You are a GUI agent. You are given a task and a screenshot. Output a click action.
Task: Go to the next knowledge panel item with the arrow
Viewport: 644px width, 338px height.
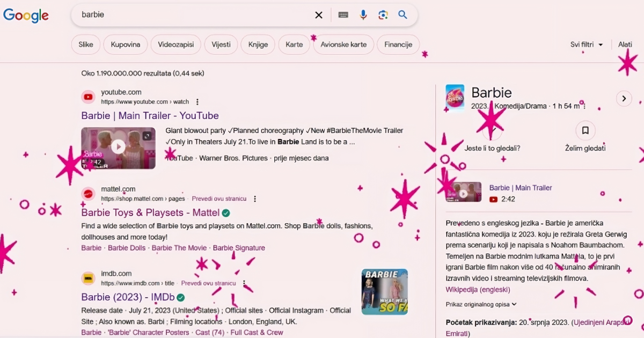pos(624,99)
